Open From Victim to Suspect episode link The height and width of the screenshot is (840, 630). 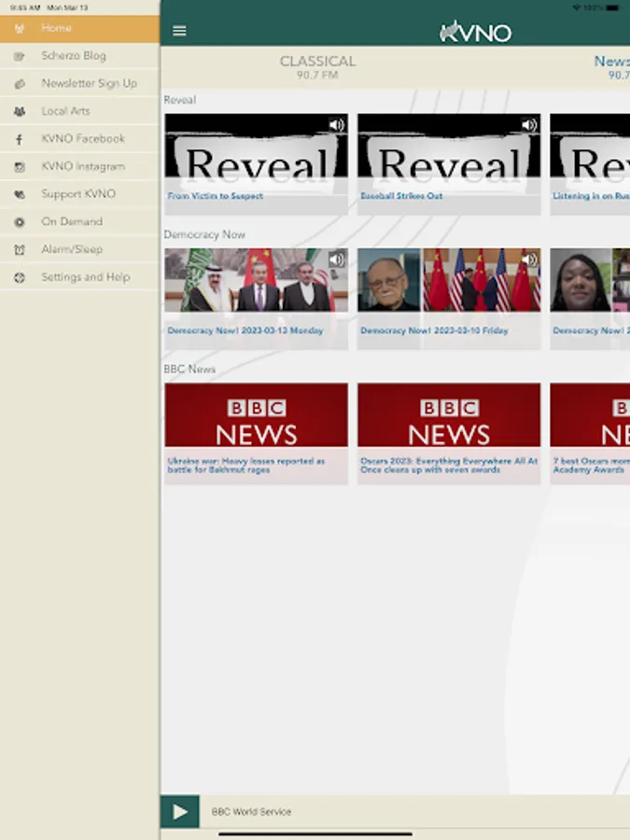pyautogui.click(x=216, y=196)
